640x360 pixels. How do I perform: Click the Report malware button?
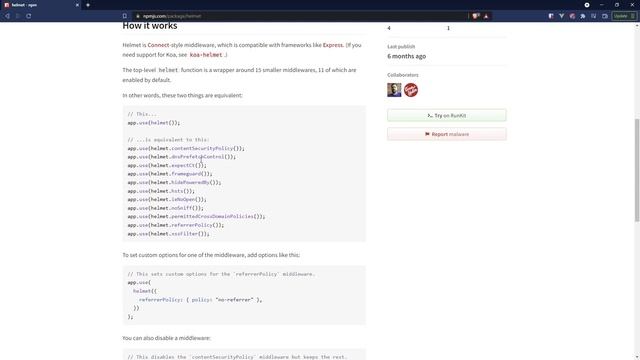coord(447,134)
